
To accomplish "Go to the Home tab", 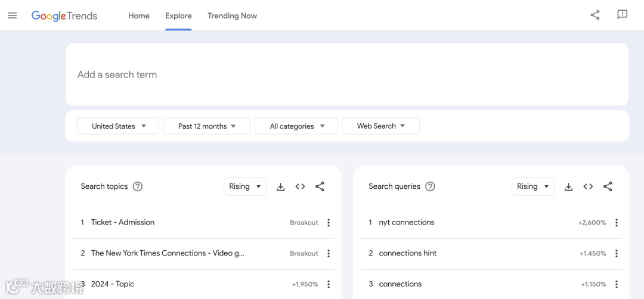I will 139,16.
